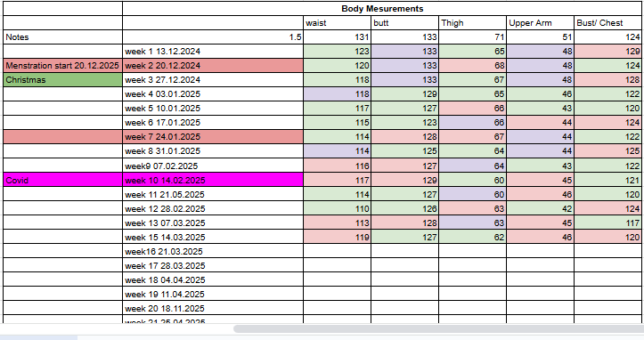Select week 15 waist value 119
Image resolution: width=644 pixels, height=340 pixels.
pyautogui.click(x=338, y=238)
